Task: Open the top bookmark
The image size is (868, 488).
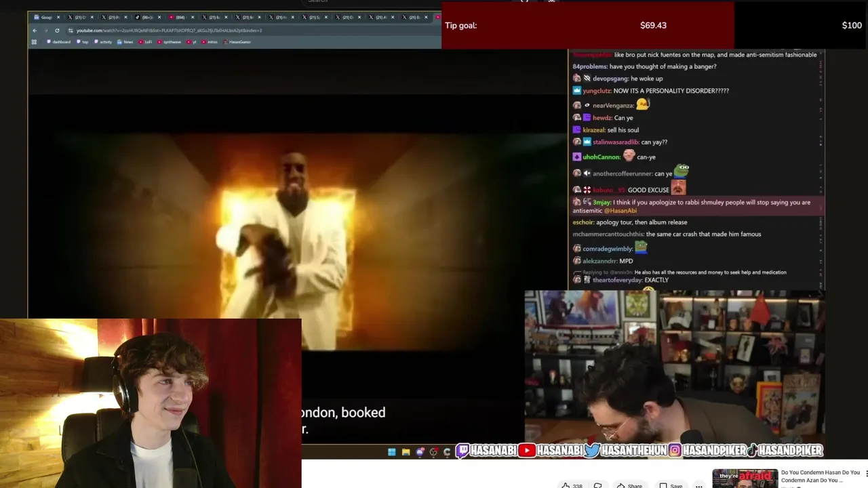Action: pos(83,42)
